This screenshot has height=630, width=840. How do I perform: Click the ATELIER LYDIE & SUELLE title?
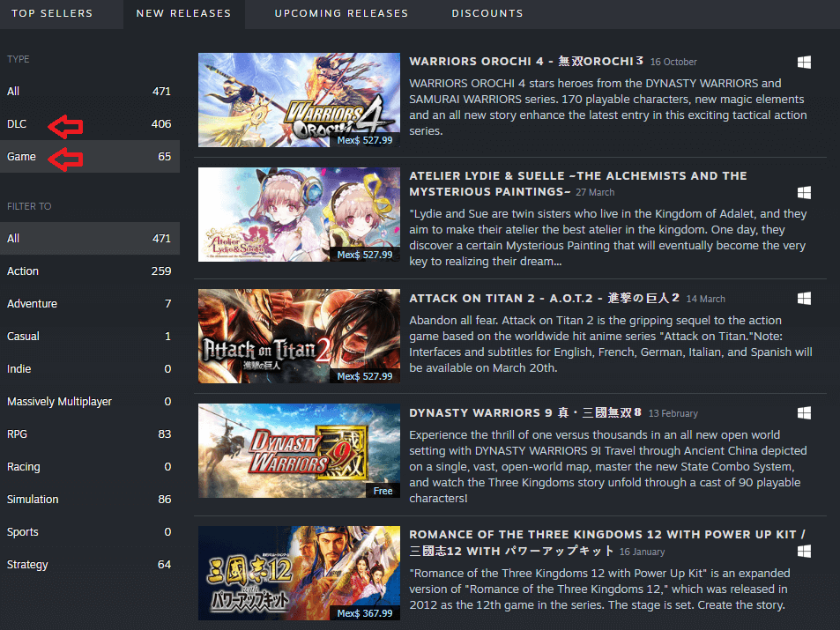tap(577, 183)
